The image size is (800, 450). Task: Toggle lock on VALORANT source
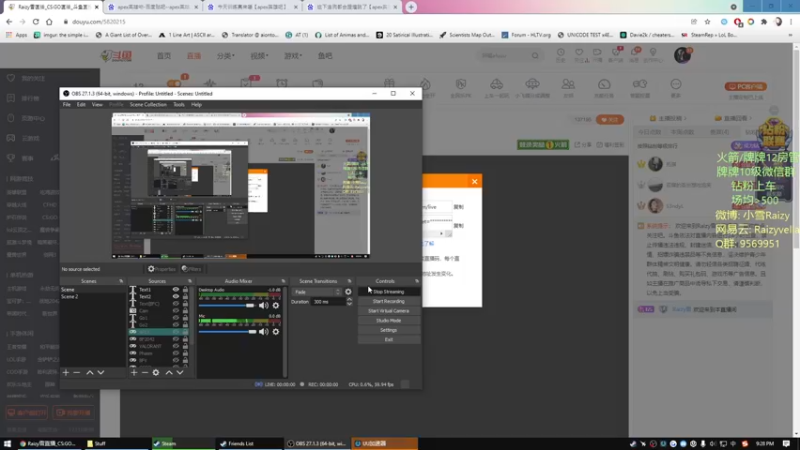click(185, 346)
